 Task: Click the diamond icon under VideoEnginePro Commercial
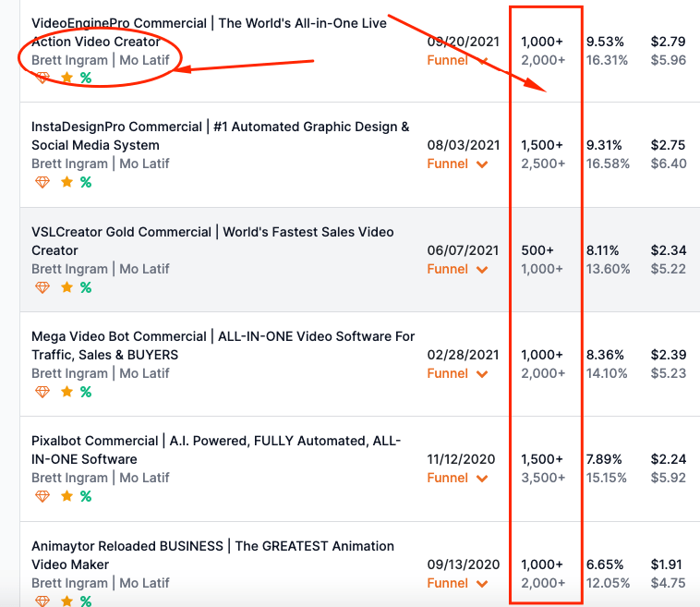42,78
